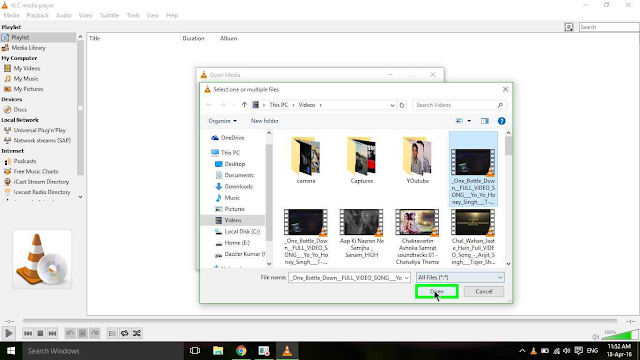
Task: Click the Stop playback button
Action: click(40, 333)
